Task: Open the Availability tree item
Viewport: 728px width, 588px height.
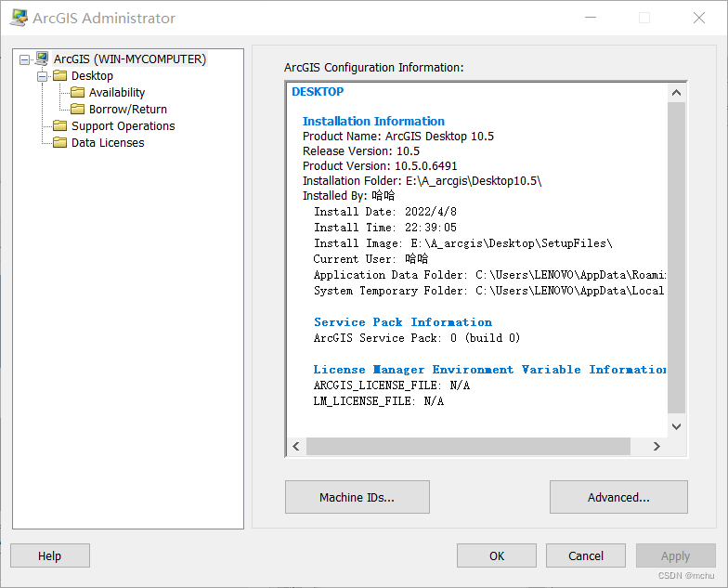Action: 117,93
